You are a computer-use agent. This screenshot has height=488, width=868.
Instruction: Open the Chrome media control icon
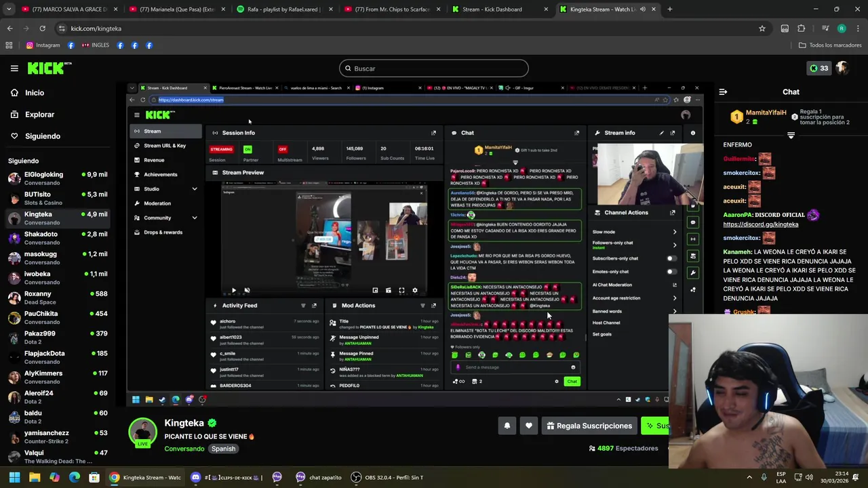pyautogui.click(x=825, y=28)
